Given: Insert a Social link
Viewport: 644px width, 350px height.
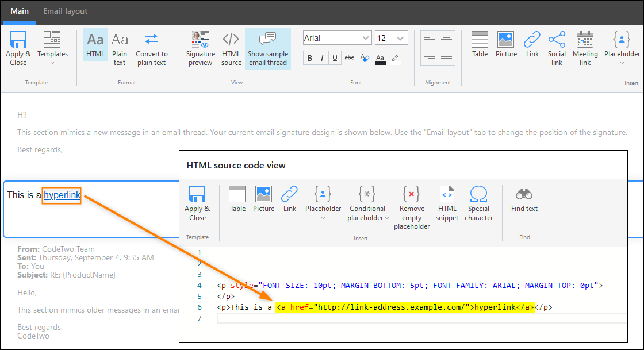Looking at the screenshot, I should 556,48.
